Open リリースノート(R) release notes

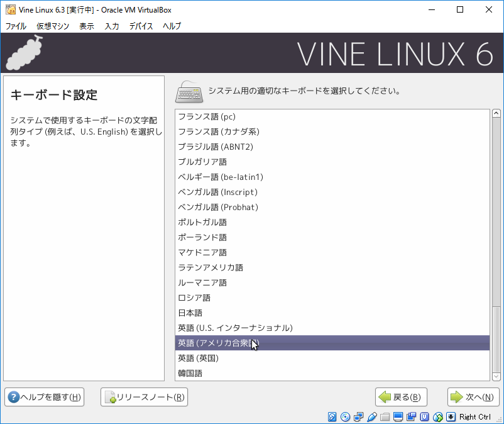145,397
